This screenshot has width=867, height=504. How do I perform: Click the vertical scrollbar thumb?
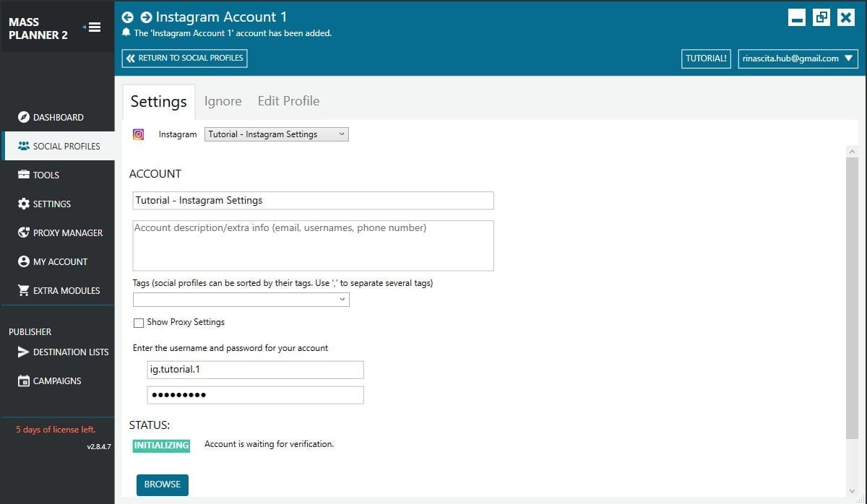852,297
